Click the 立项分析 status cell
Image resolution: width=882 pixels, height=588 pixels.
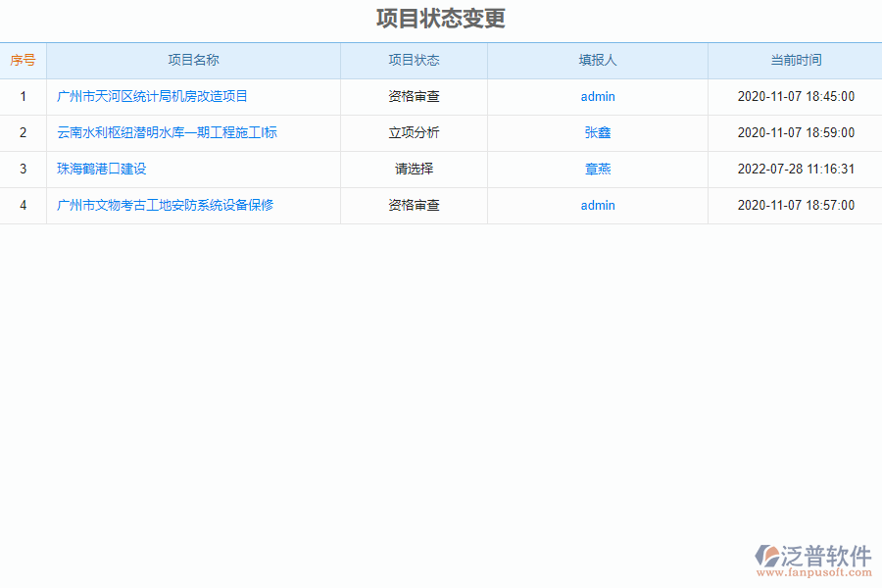tap(414, 132)
